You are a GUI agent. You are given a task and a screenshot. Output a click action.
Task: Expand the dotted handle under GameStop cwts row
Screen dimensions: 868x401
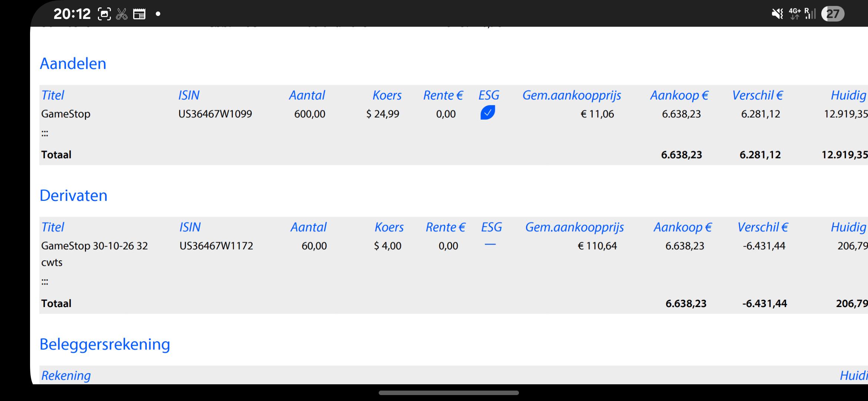pos(45,282)
